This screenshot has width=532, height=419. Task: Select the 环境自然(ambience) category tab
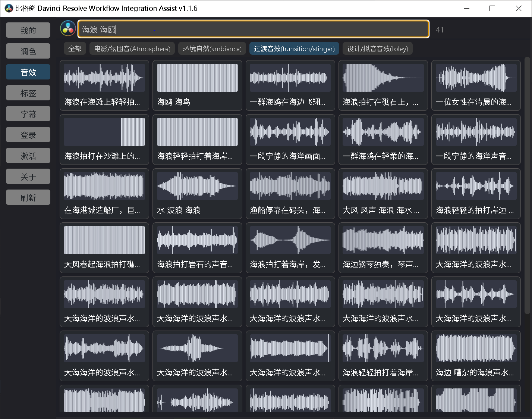tap(212, 49)
